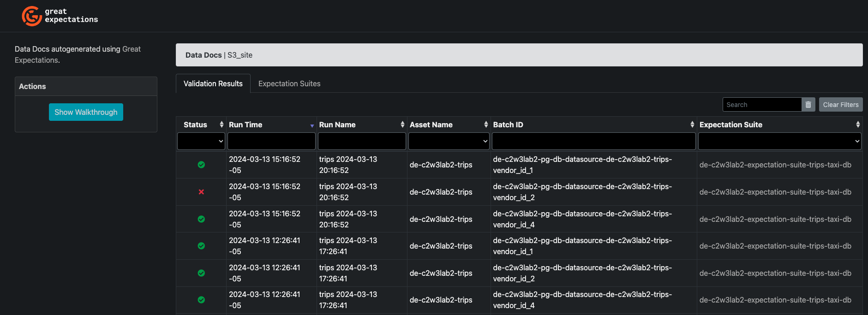Click the Search input field
The height and width of the screenshot is (315, 868).
click(x=761, y=105)
